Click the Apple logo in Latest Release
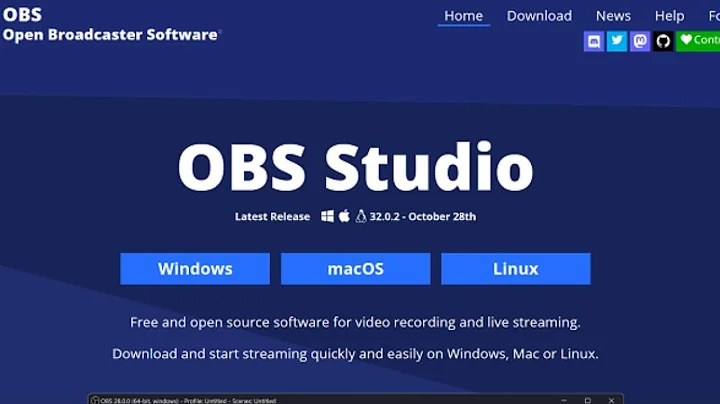The image size is (720, 404). coord(344,216)
